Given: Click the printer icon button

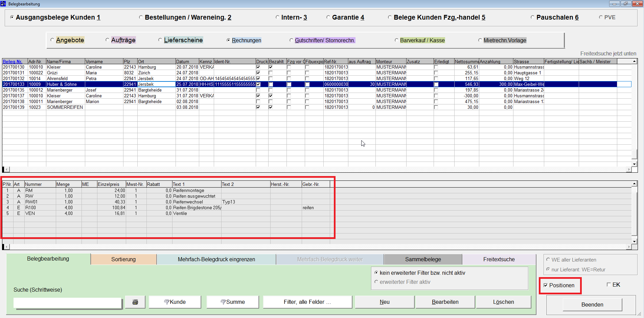Looking at the screenshot, I should click(x=135, y=302).
